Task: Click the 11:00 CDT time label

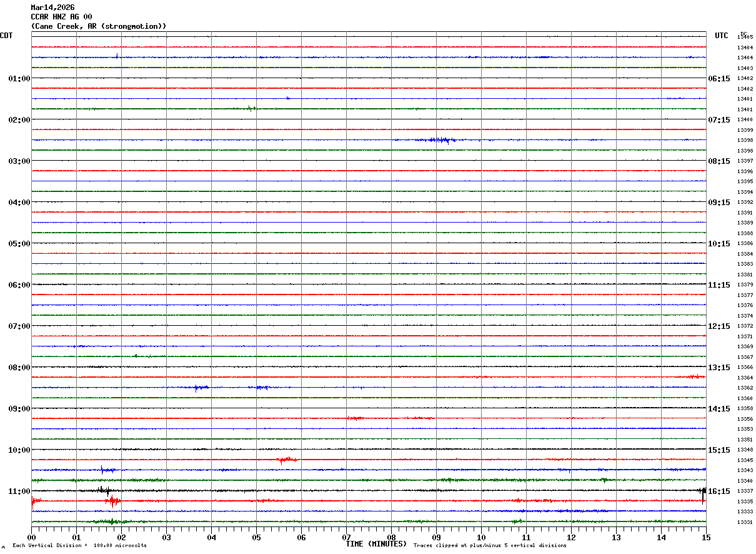Action: pos(19,491)
